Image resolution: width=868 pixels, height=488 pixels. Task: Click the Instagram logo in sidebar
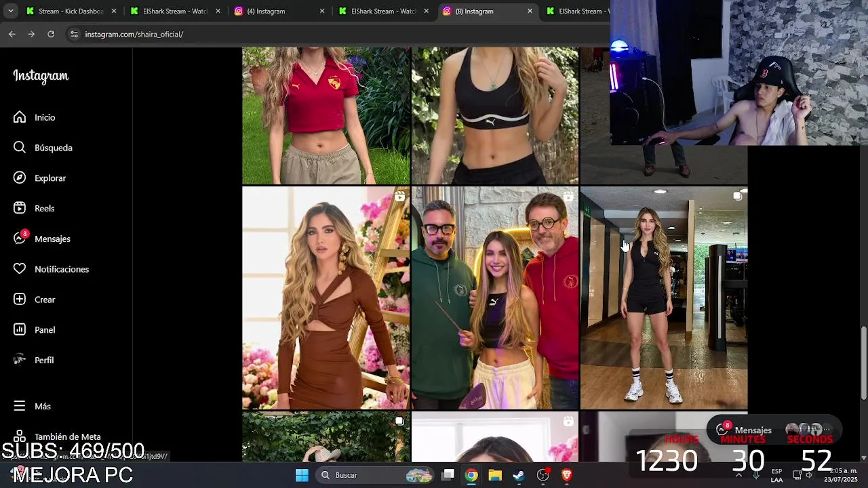pos(41,76)
